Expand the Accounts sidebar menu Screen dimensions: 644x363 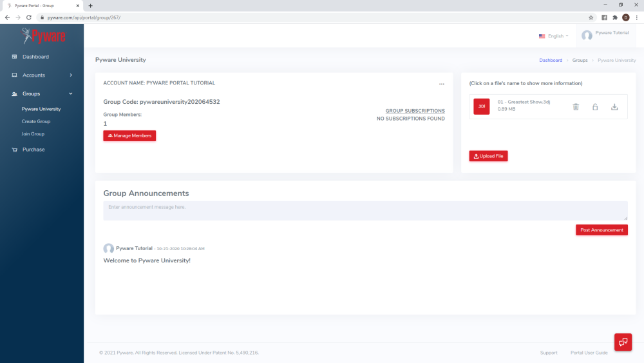coord(42,75)
